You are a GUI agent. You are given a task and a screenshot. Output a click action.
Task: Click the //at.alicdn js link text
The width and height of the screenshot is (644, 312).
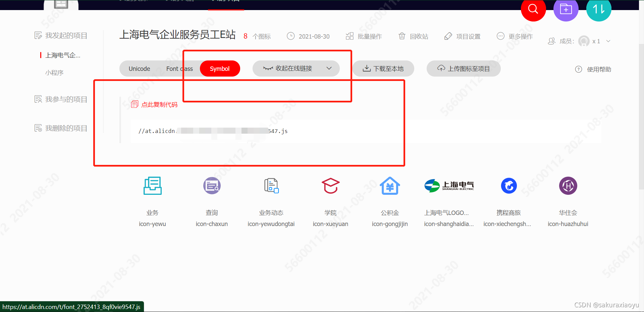point(213,131)
